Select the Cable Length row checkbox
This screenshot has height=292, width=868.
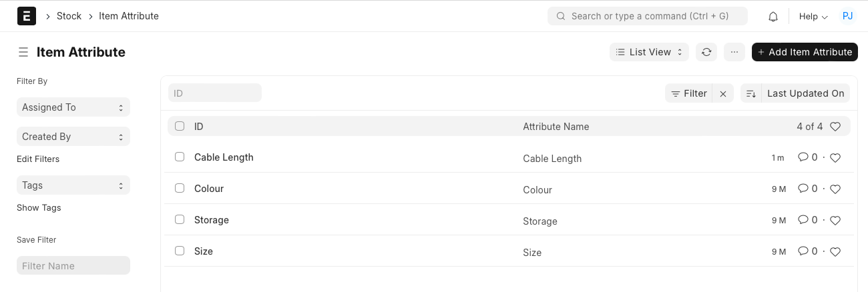tap(180, 157)
